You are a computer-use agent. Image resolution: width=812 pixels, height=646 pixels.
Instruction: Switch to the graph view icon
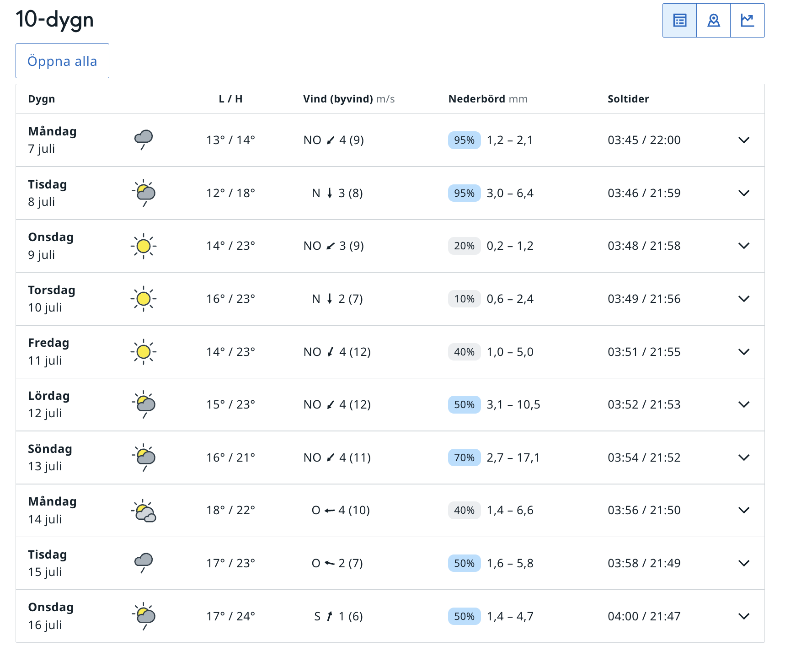(748, 21)
